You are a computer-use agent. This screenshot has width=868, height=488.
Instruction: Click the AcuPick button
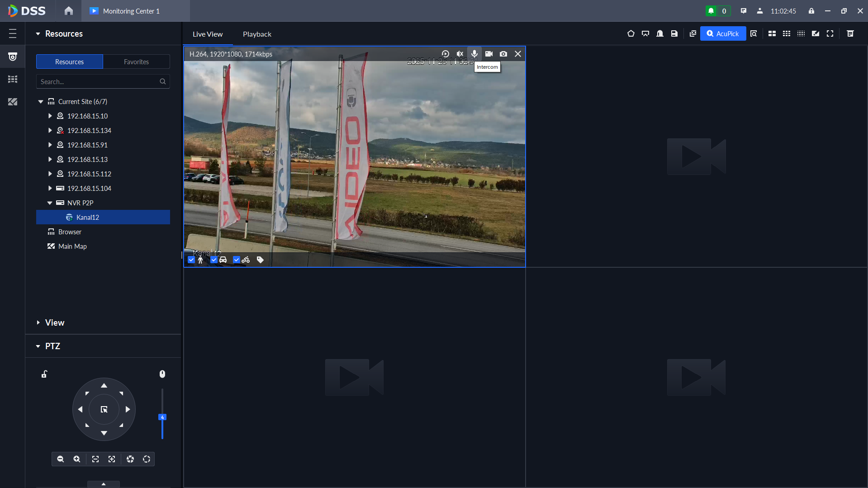tap(723, 33)
